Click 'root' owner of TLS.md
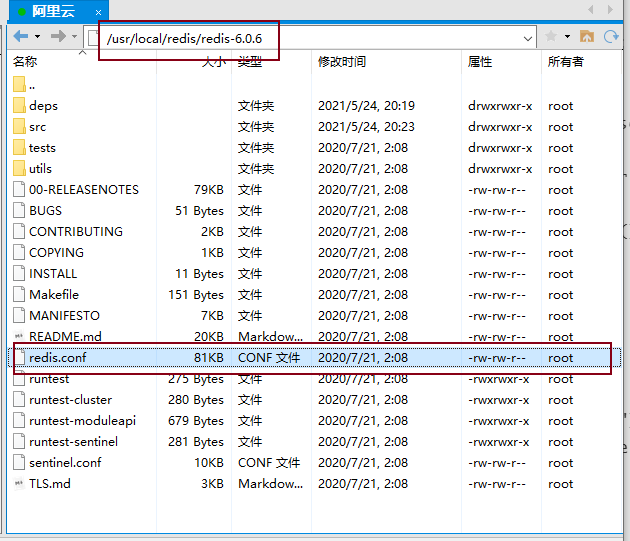 click(560, 484)
